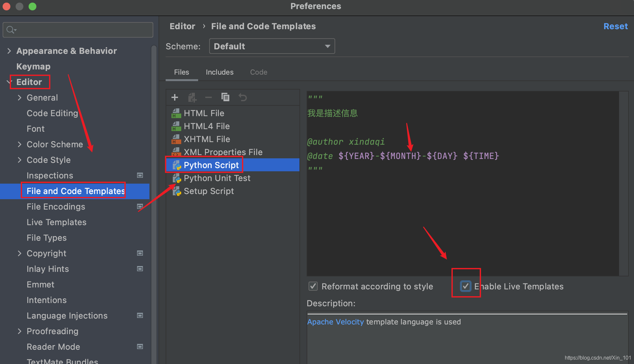Screen dimensions: 634x364
Task: Click project-level icon beside Inlay Hints
Action: click(x=140, y=269)
